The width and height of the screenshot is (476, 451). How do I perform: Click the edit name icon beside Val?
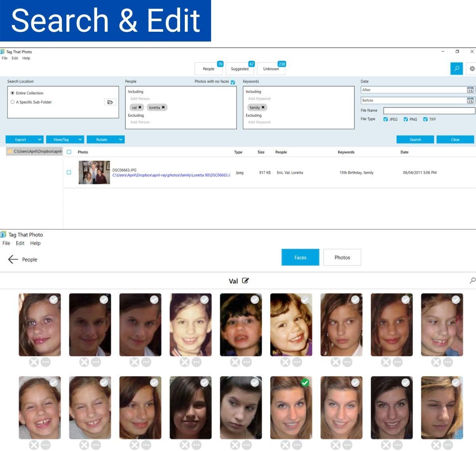coord(246,281)
